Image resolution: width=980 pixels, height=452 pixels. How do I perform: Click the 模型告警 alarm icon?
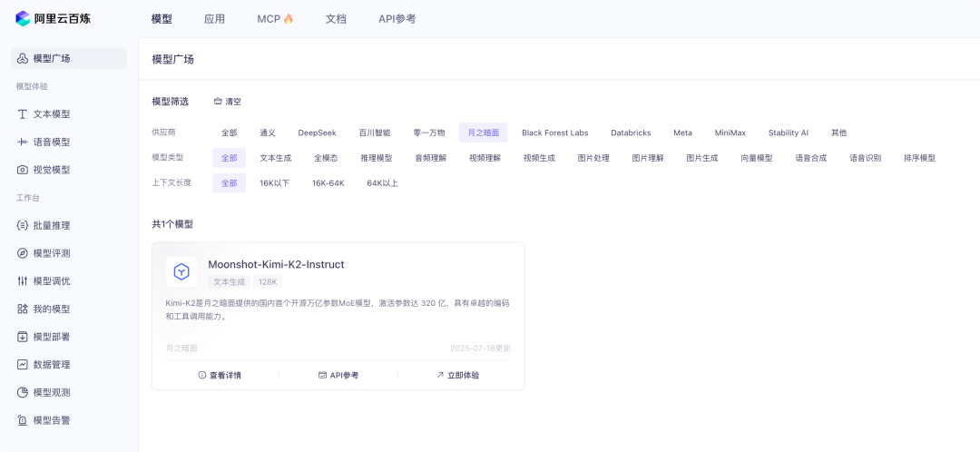click(23, 420)
